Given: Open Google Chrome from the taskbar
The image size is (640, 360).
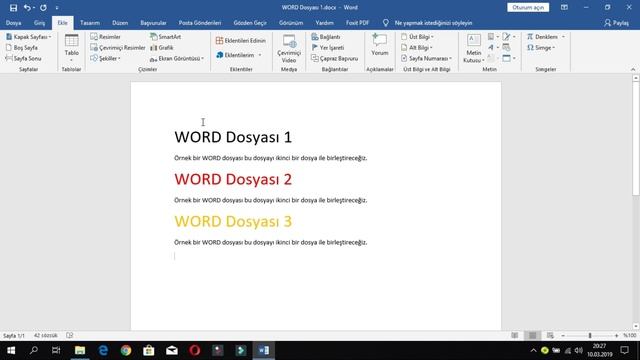Looking at the screenshot, I should [x=126, y=350].
